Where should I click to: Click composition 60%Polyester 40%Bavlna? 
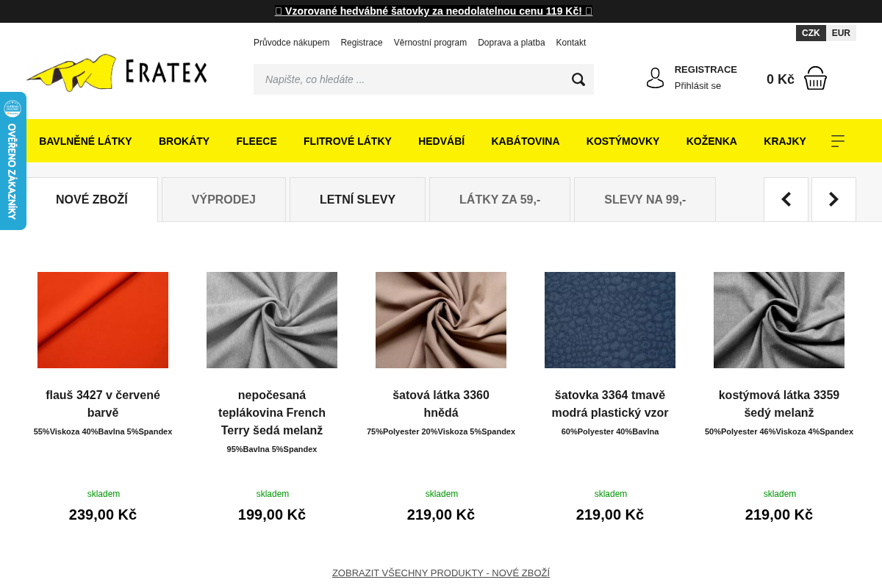(610, 431)
